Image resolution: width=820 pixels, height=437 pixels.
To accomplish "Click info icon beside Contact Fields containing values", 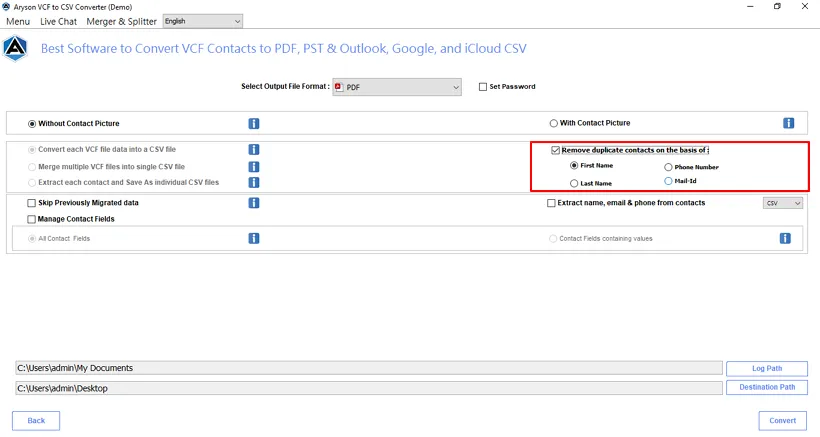I will pos(785,238).
